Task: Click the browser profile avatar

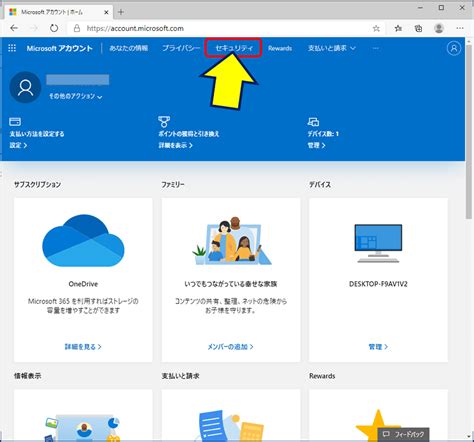Action: pyautogui.click(x=439, y=28)
